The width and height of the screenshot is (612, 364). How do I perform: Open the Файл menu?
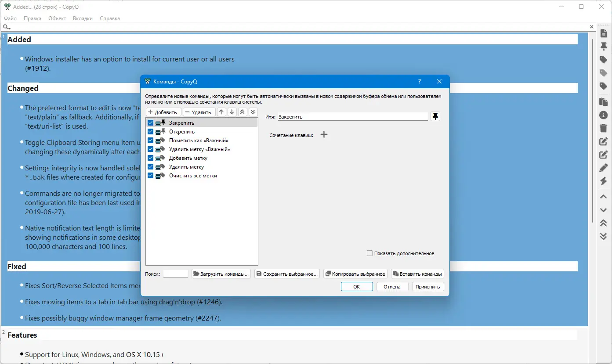pos(11,18)
